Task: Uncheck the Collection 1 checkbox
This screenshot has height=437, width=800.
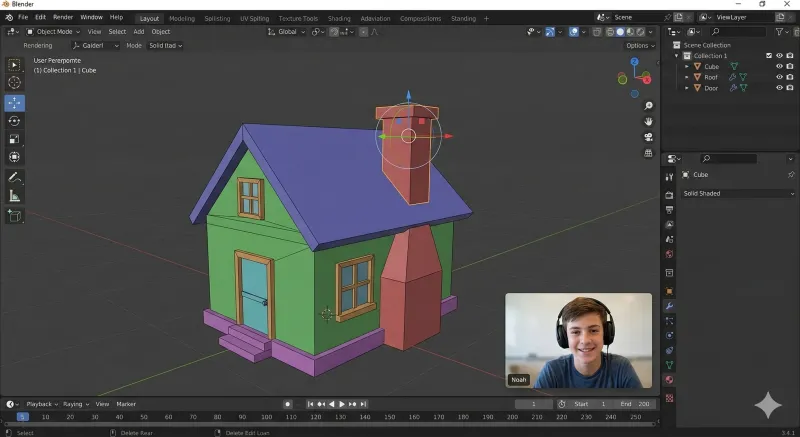Action: click(768, 56)
